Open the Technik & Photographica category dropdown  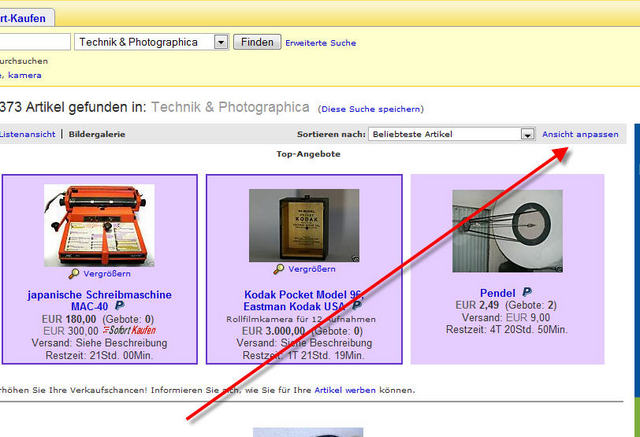pos(151,42)
